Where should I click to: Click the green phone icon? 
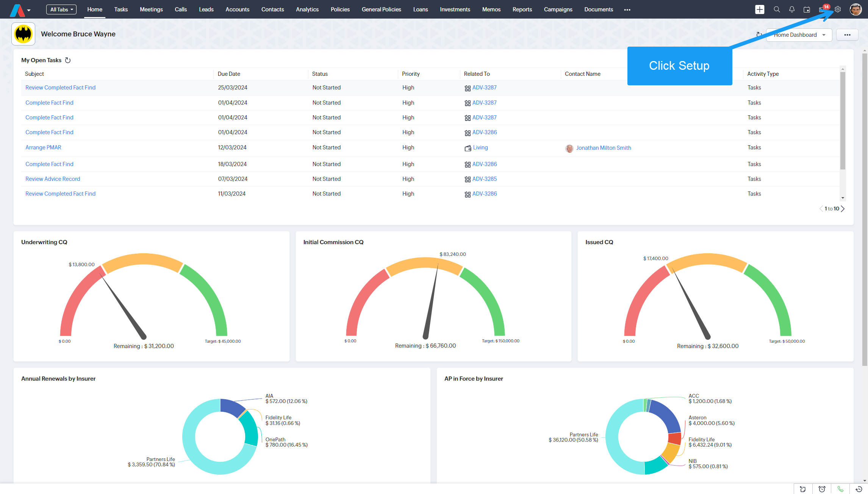click(x=840, y=489)
